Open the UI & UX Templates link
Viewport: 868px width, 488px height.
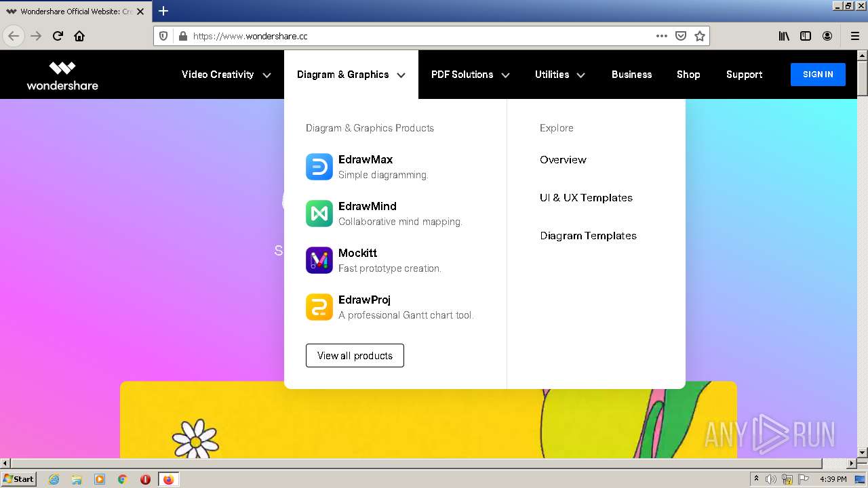[x=586, y=198]
